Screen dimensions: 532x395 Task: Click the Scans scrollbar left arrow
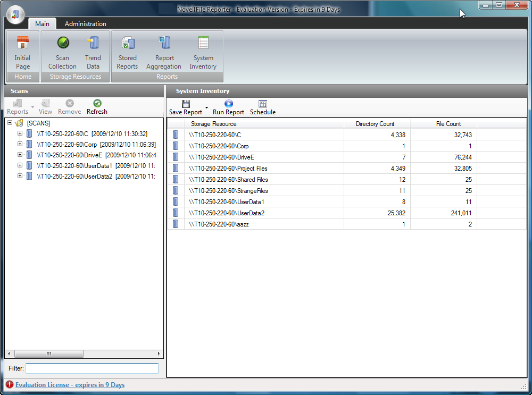[9, 354]
